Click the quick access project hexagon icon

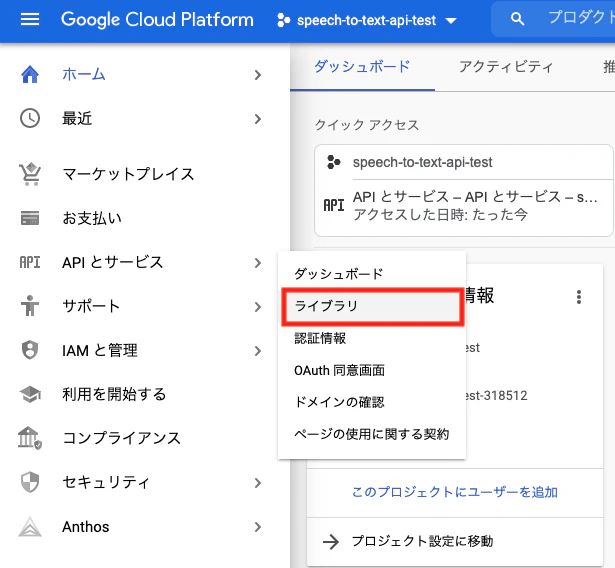point(334,162)
